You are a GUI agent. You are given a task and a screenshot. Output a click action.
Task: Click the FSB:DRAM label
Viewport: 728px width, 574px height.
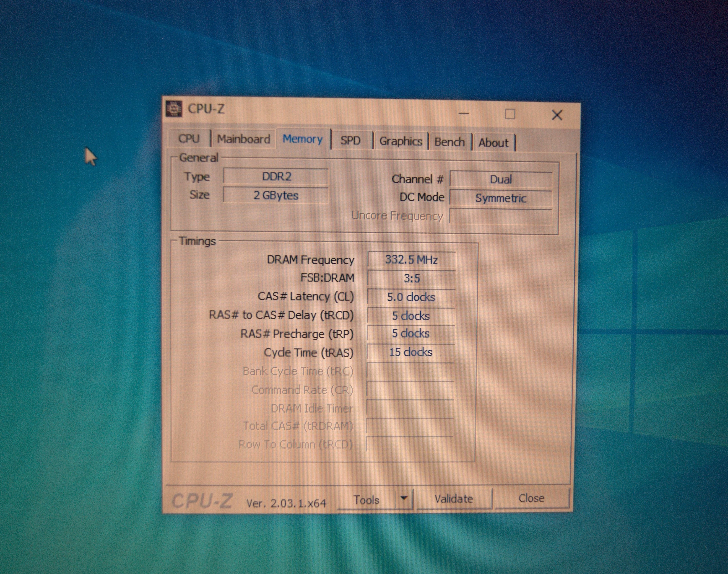pyautogui.click(x=327, y=278)
